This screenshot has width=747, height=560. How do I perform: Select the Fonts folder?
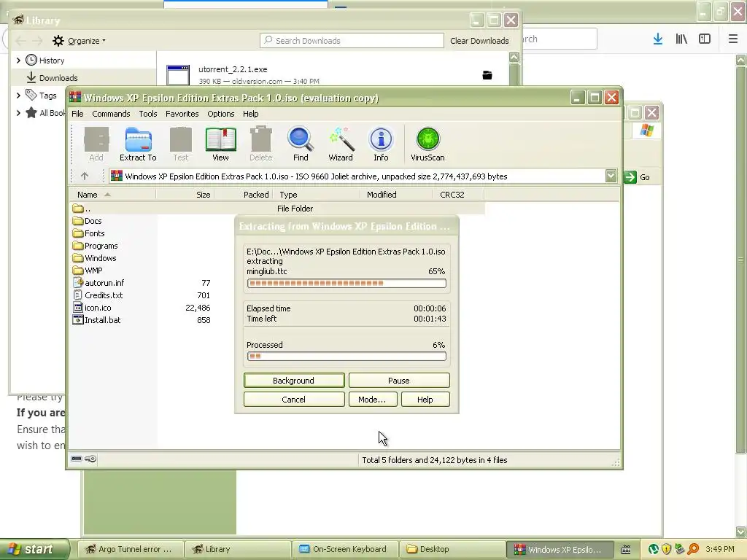pyautogui.click(x=88, y=233)
